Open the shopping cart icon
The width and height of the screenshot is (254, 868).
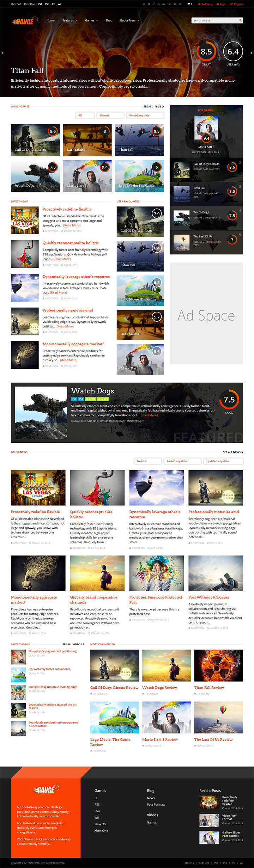[x=189, y=4]
